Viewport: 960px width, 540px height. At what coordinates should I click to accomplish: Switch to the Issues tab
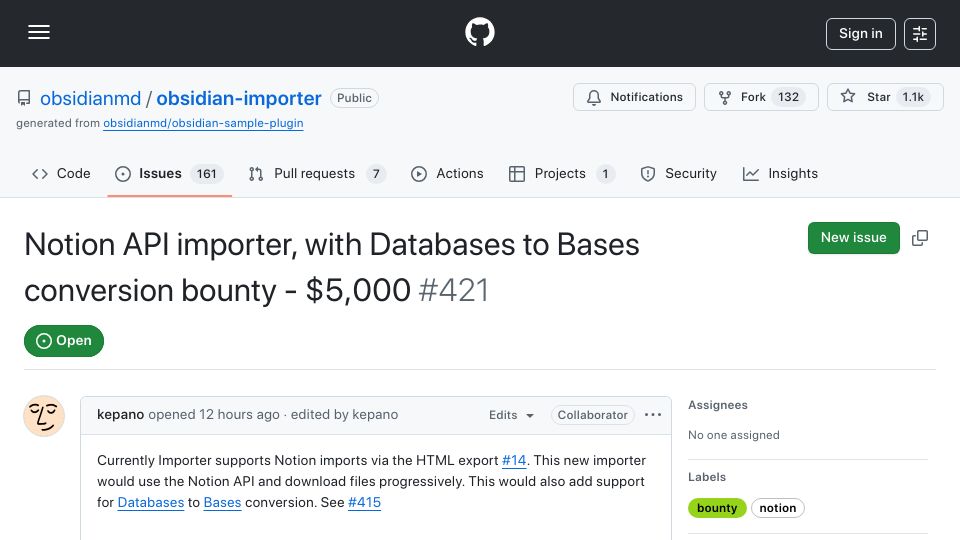(x=169, y=174)
